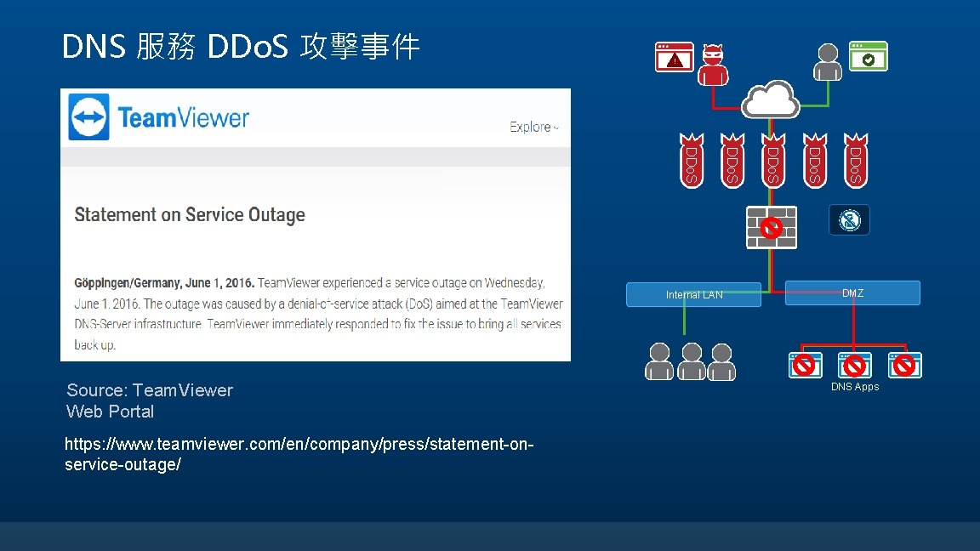
Task: Click the DNS 服務 DDoS 攻擊事件 slide title
Action: pyautogui.click(x=241, y=46)
